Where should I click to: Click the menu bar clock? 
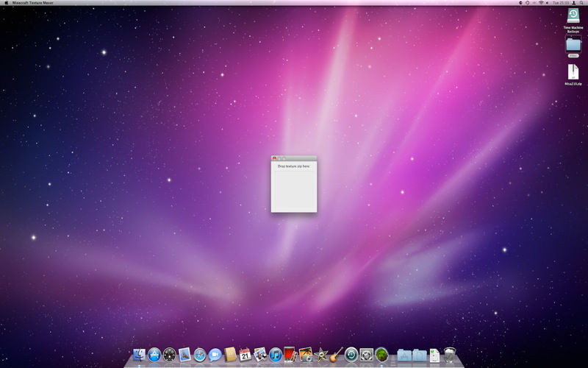pos(561,3)
